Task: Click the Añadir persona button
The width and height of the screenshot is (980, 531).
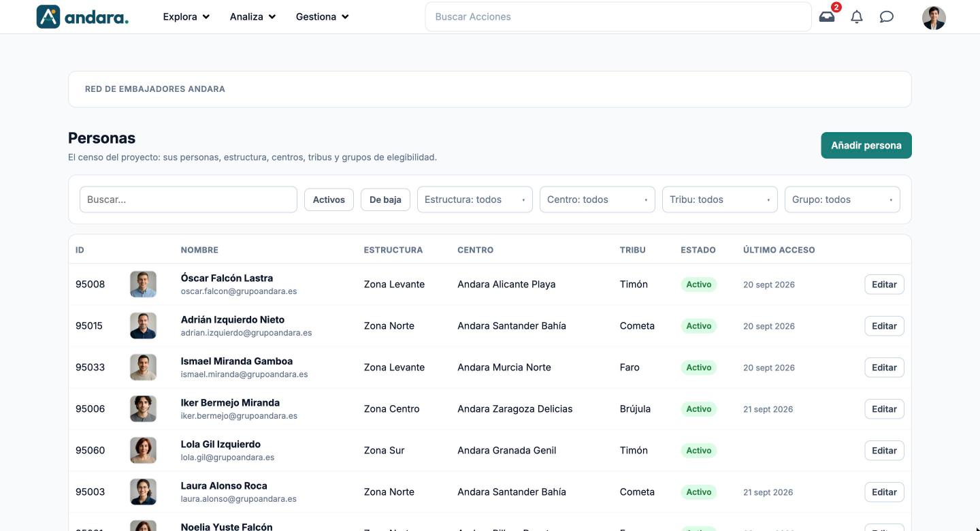Action: (866, 146)
